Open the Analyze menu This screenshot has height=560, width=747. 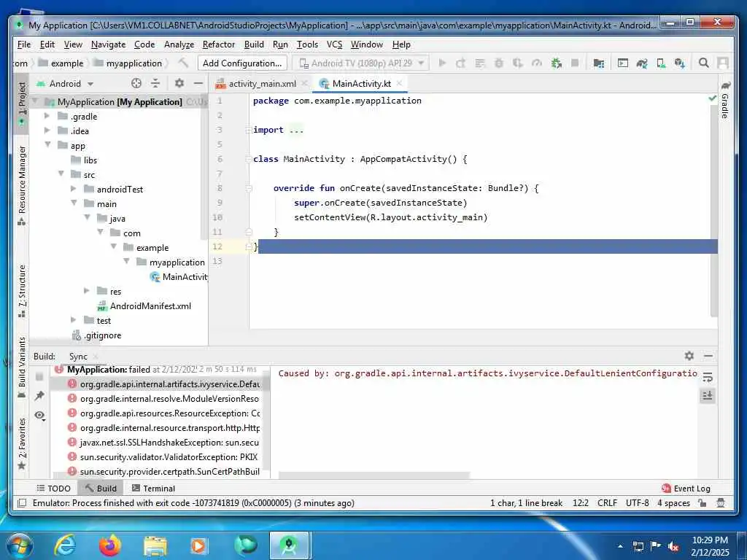(x=179, y=44)
